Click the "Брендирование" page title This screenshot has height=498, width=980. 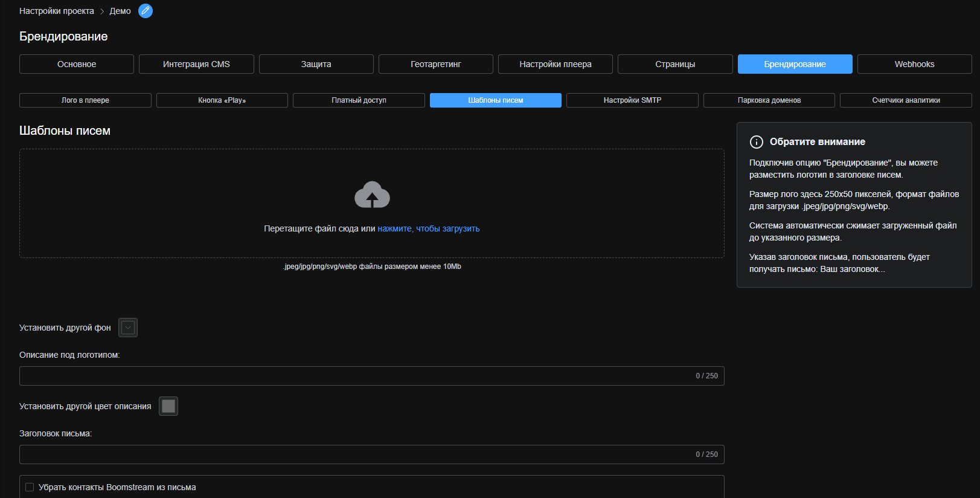coord(63,36)
